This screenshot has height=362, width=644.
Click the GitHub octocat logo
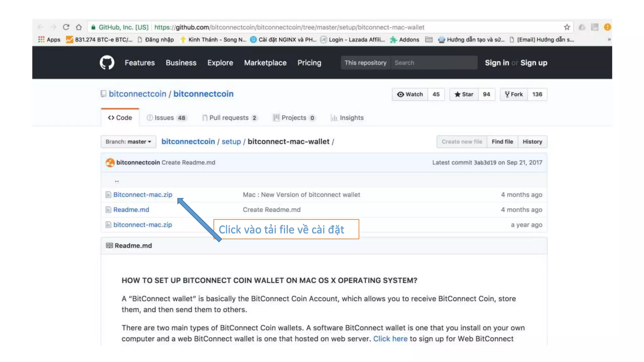click(107, 63)
